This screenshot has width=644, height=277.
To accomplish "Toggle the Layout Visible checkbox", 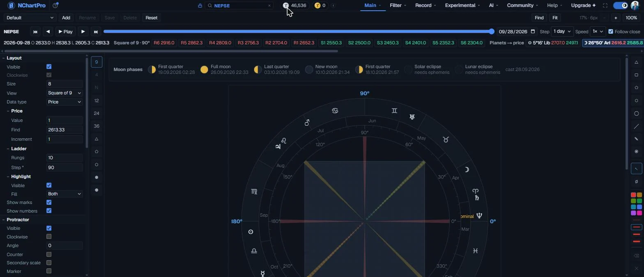I will tap(49, 66).
